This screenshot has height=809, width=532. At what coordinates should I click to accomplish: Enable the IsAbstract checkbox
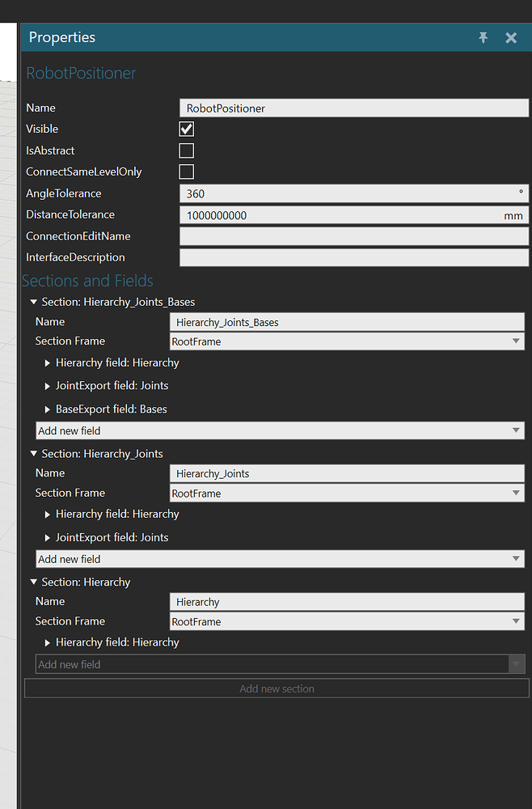point(186,150)
